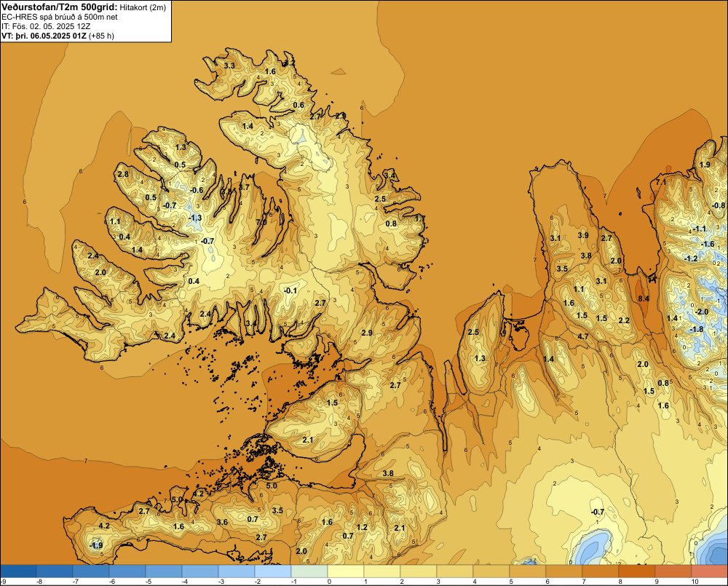
Task: Click the legend tick label 10
Action: [x=695, y=582]
